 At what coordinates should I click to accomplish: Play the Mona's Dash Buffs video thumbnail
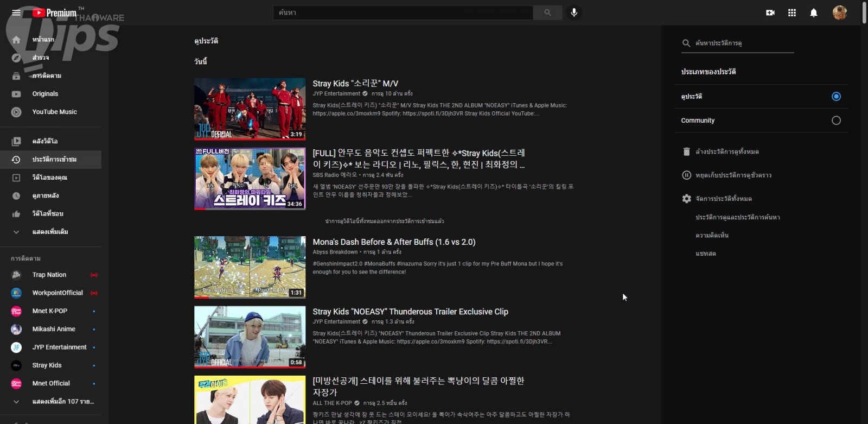[250, 267]
